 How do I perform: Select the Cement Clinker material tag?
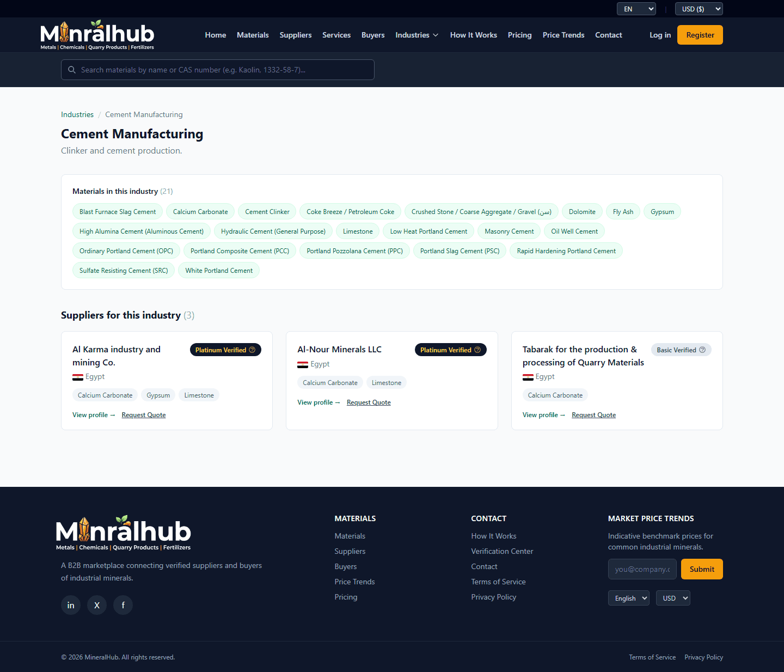coord(267,212)
